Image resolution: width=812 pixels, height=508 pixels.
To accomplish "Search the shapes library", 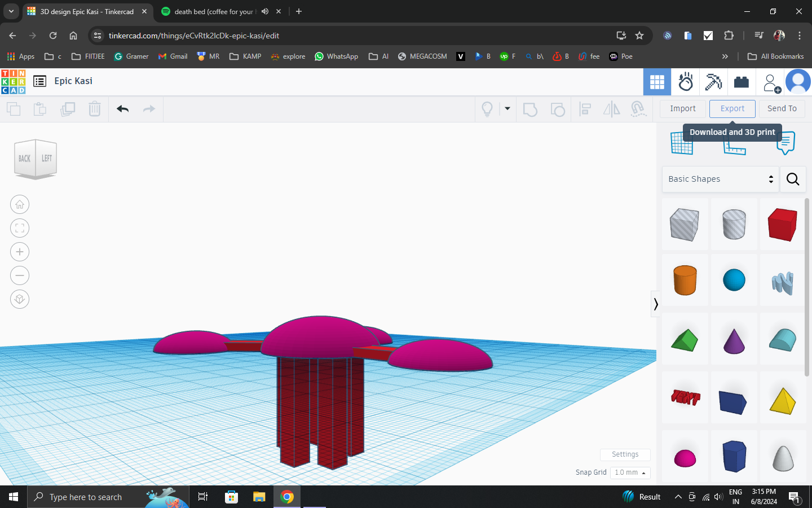I will pos(793,179).
